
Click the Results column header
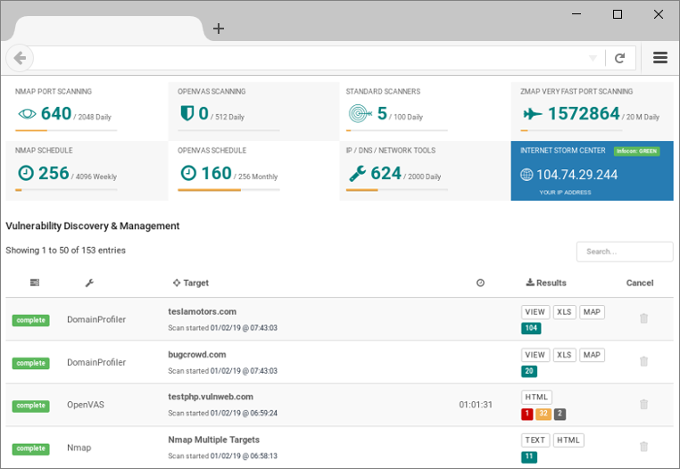pyautogui.click(x=546, y=283)
